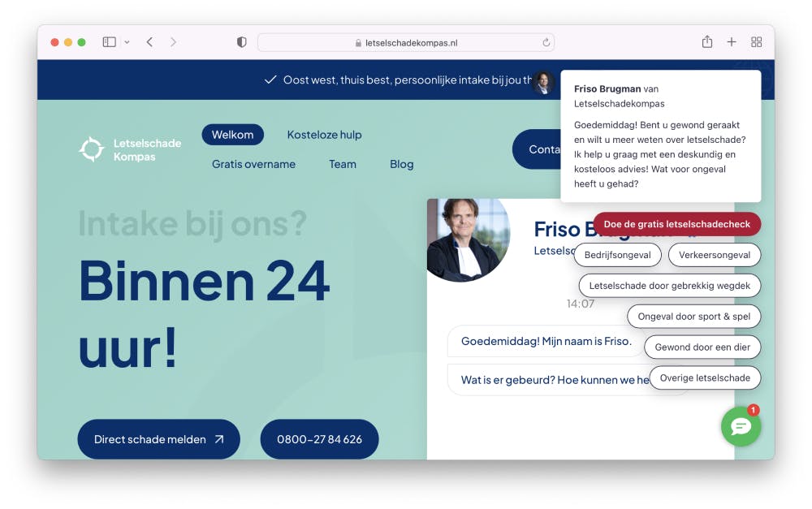
Task: Open the Team page from the navigation
Action: [343, 164]
